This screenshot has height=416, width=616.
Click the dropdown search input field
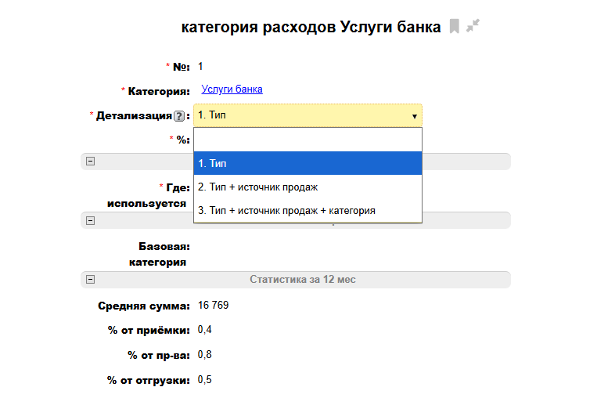(308, 140)
